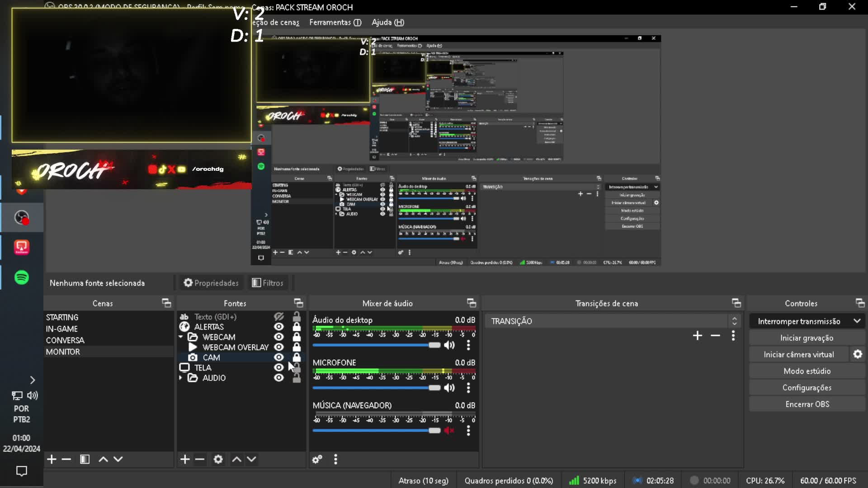Move source up in Fontes toolbar

click(x=236, y=460)
